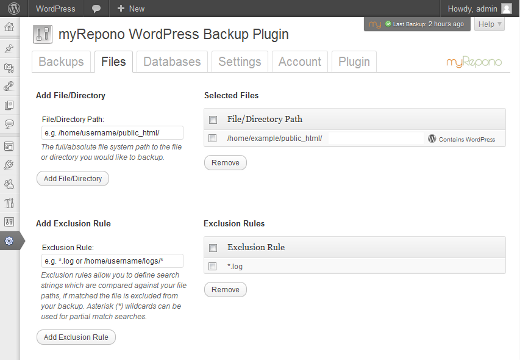Open the Posts pushpin icon in sidebar
The height and width of the screenshot is (360, 520).
point(9,49)
